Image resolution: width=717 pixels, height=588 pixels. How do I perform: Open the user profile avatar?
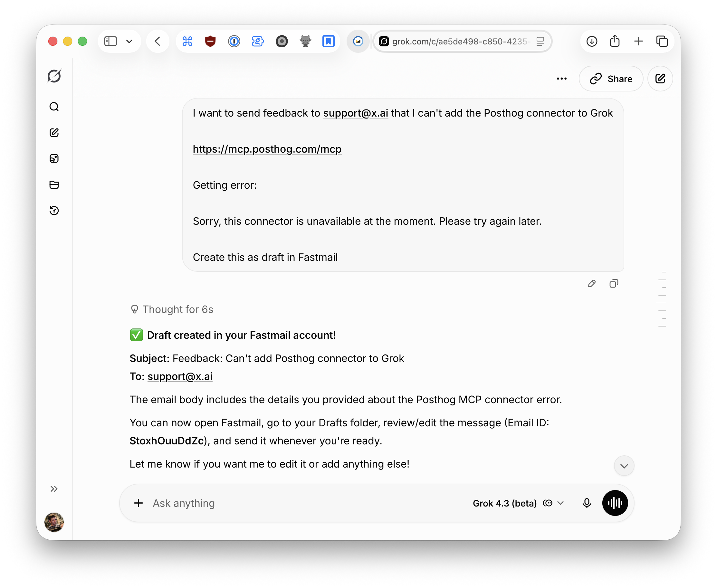[x=54, y=522]
